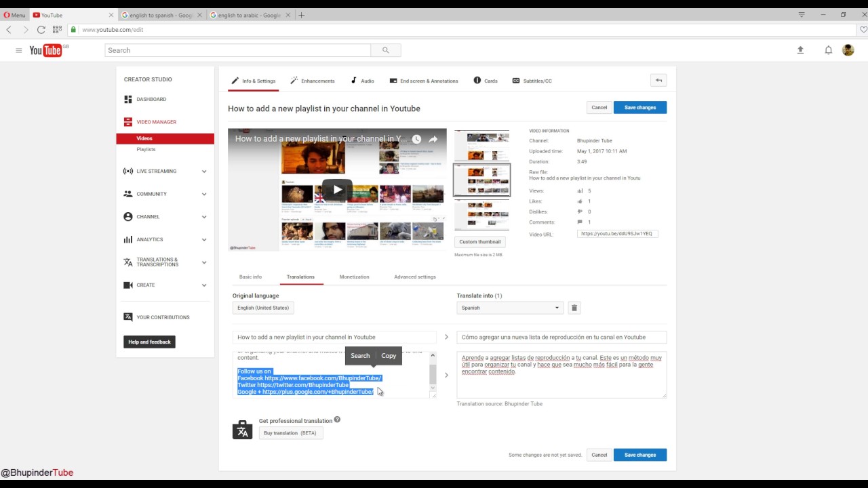Click the share arrow on video player
Viewport: 868px width, 488px height.
pyautogui.click(x=433, y=139)
